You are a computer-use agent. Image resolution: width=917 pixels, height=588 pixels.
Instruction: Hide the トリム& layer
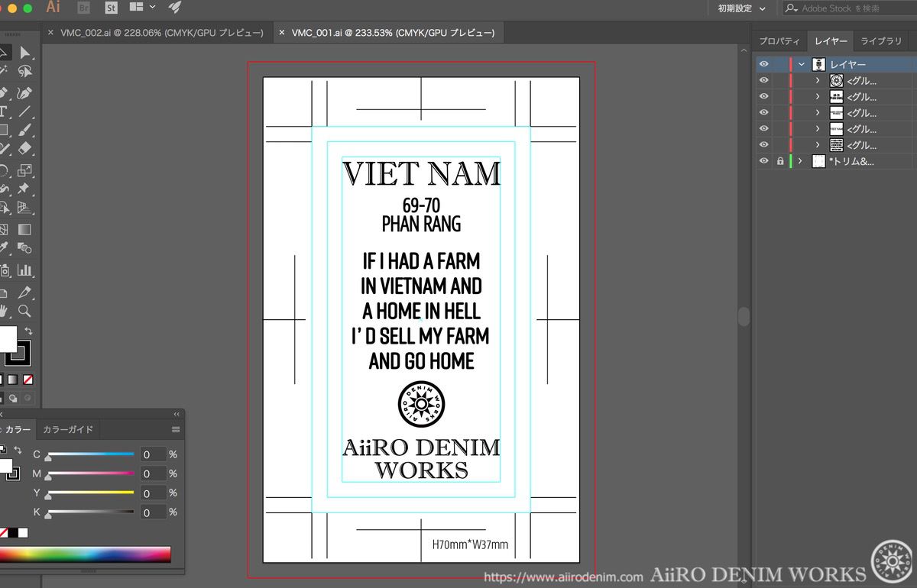pyautogui.click(x=763, y=161)
